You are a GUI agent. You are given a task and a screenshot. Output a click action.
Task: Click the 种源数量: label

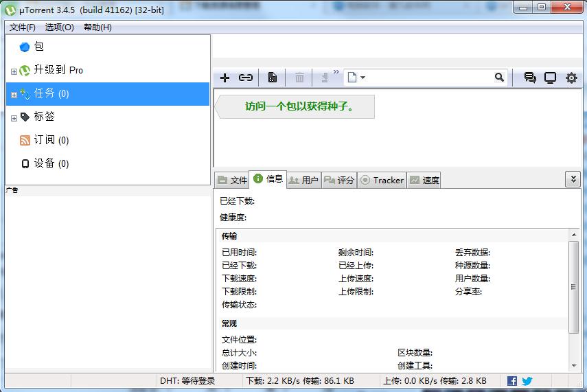[x=472, y=266]
